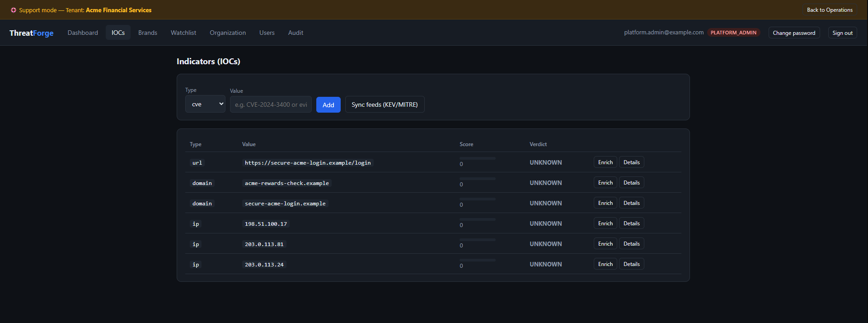Click the Score column header
The height and width of the screenshot is (323, 868).
466,144
